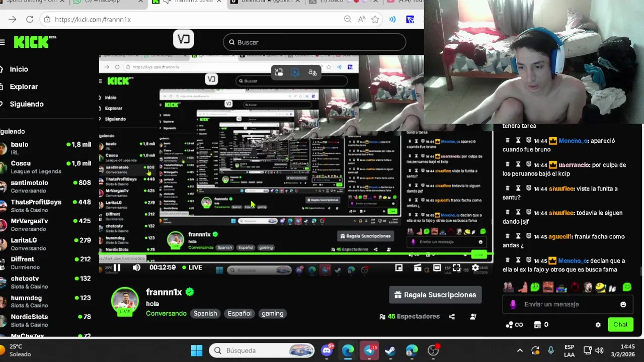Open ESP LAA language switcher

569,350
